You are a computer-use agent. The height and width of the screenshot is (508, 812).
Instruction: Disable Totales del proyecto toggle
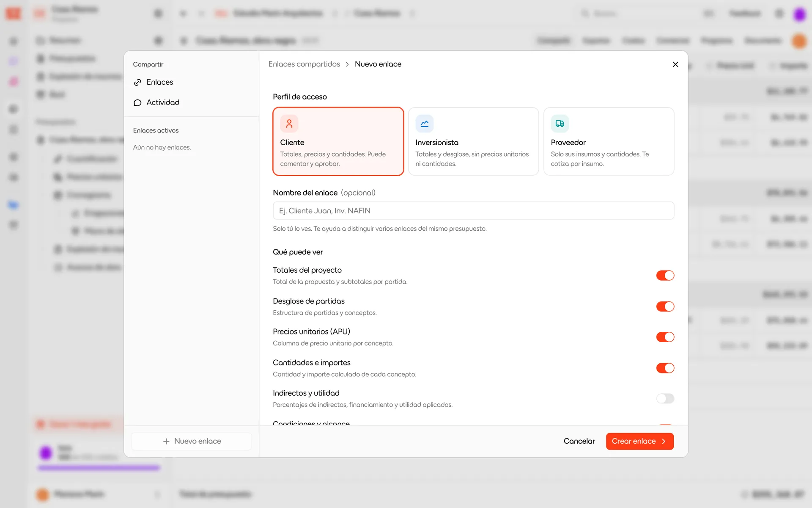coord(665,276)
